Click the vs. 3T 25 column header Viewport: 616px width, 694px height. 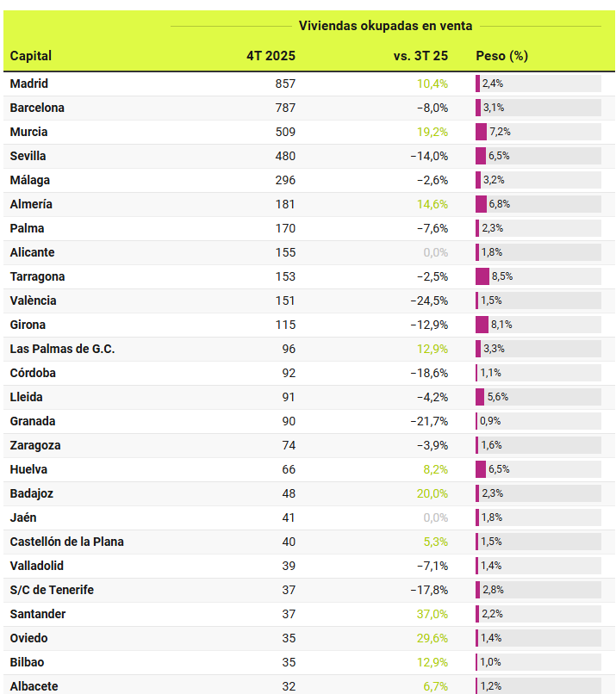[x=420, y=56]
